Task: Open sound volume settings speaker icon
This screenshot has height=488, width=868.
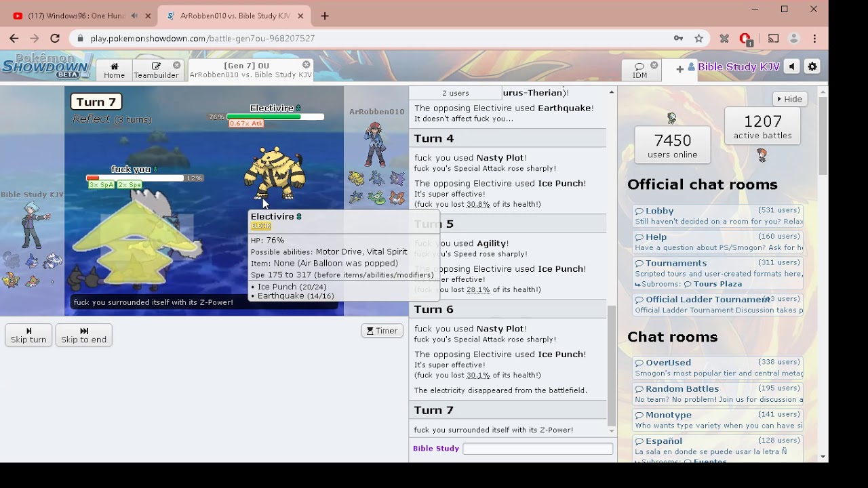Action: click(x=792, y=67)
